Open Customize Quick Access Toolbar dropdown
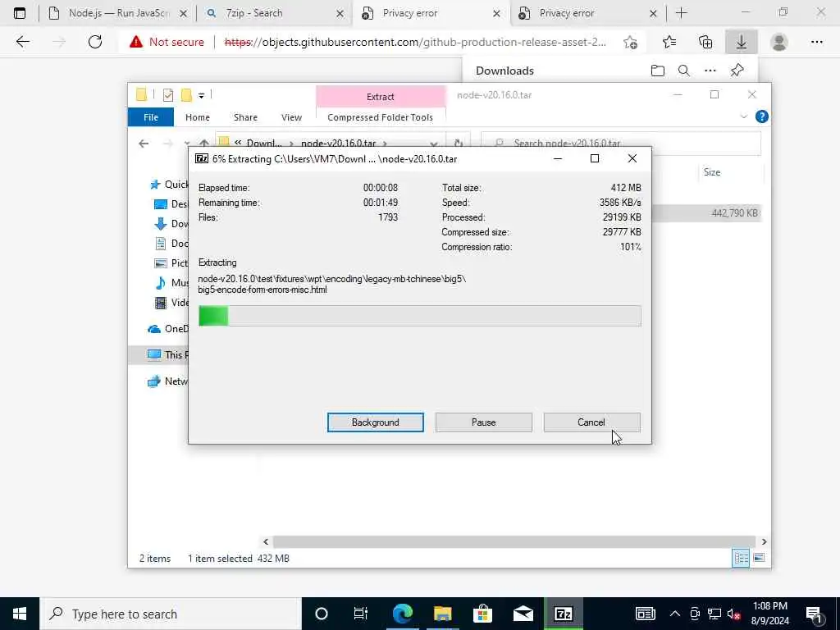This screenshot has height=630, width=840. [202, 95]
